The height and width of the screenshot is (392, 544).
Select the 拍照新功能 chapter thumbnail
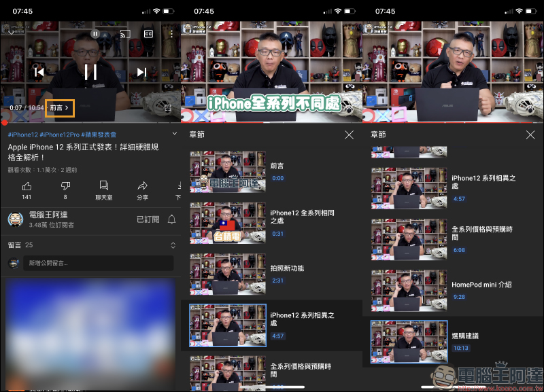pyautogui.click(x=228, y=274)
